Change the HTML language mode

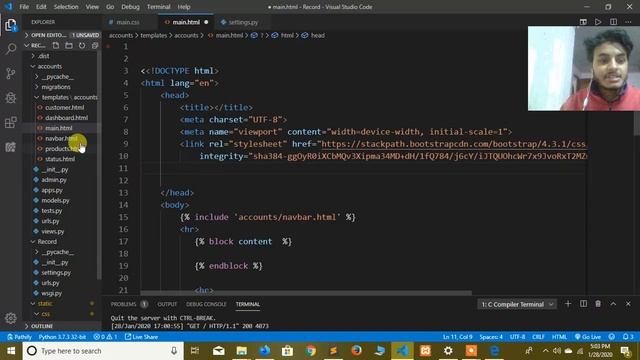click(x=559, y=337)
